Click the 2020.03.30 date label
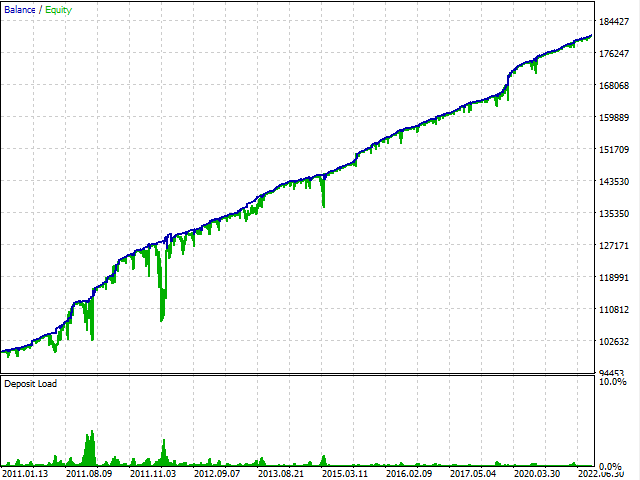This screenshot has height=480, width=640. (537, 473)
